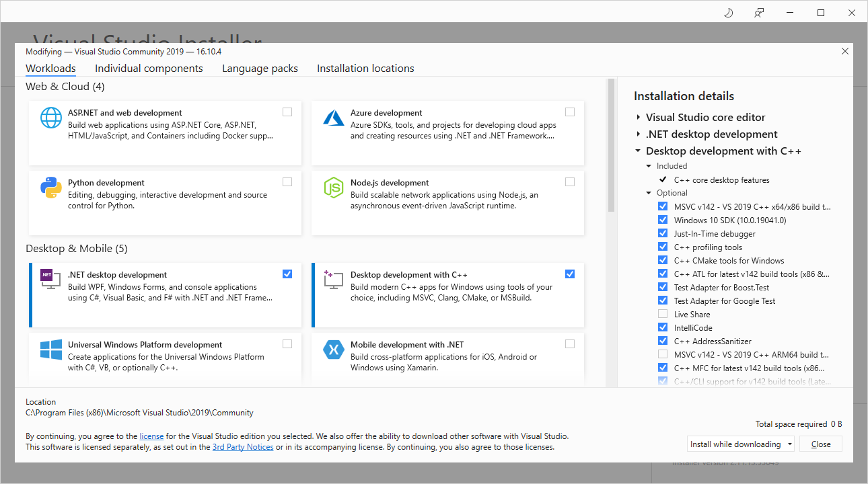Check MSVC v142 ARM64 build tools

[663, 355]
